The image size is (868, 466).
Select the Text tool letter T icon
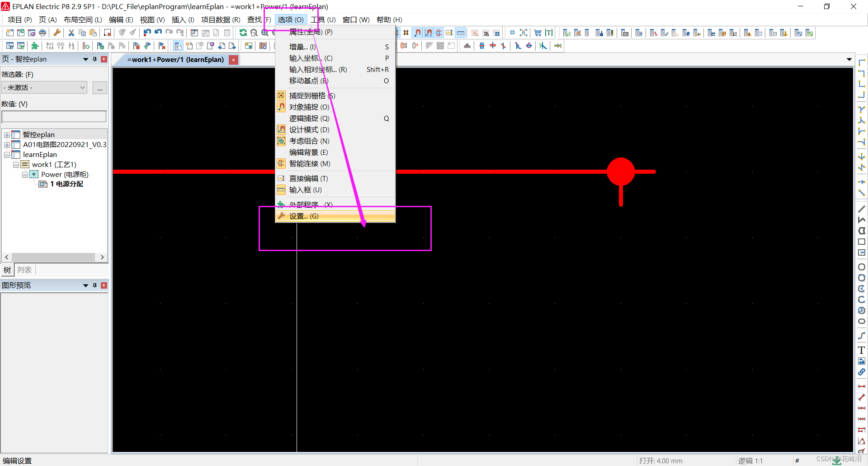coord(862,350)
